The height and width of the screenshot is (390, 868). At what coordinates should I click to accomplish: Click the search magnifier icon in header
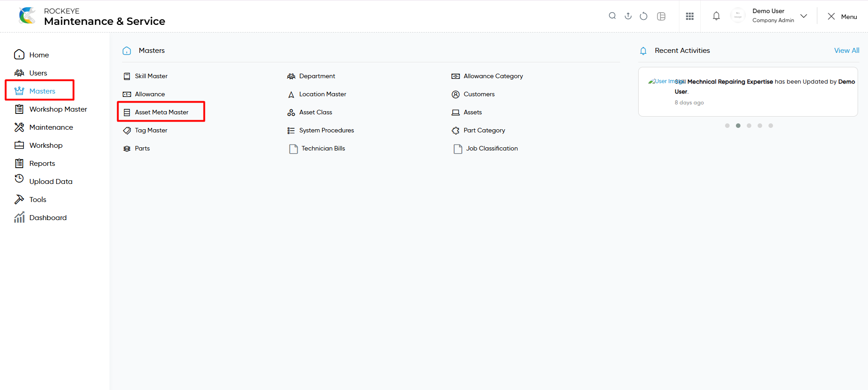click(612, 16)
